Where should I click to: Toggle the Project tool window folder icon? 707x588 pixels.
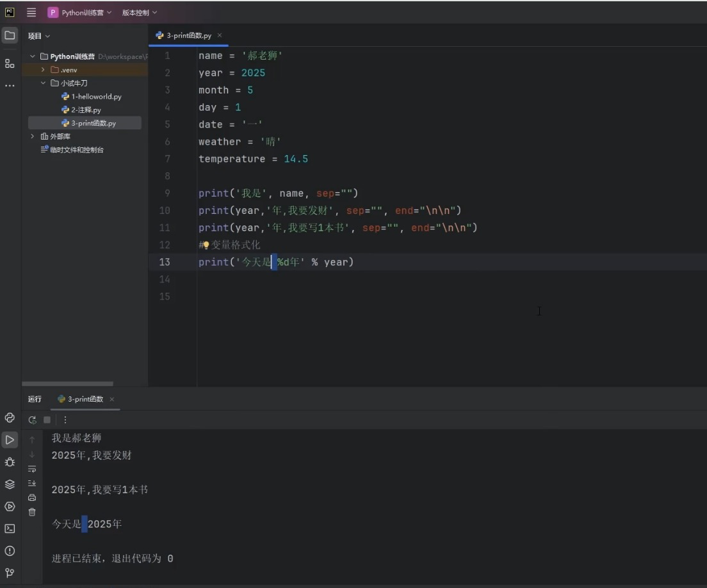[x=10, y=36]
